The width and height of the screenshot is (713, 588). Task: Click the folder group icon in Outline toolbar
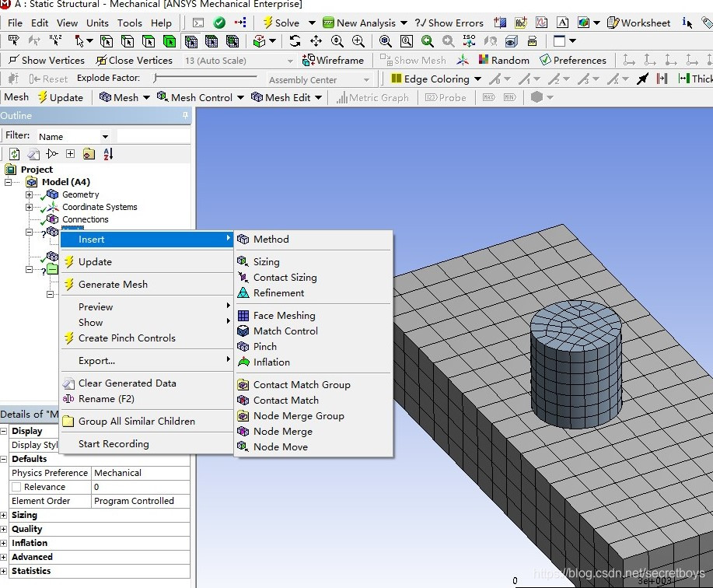click(89, 154)
